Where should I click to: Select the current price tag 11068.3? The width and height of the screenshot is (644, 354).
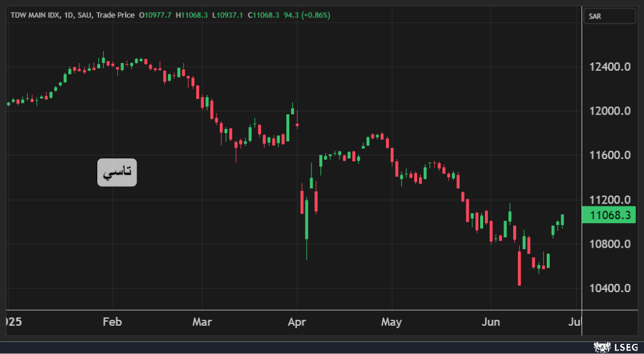(x=608, y=215)
